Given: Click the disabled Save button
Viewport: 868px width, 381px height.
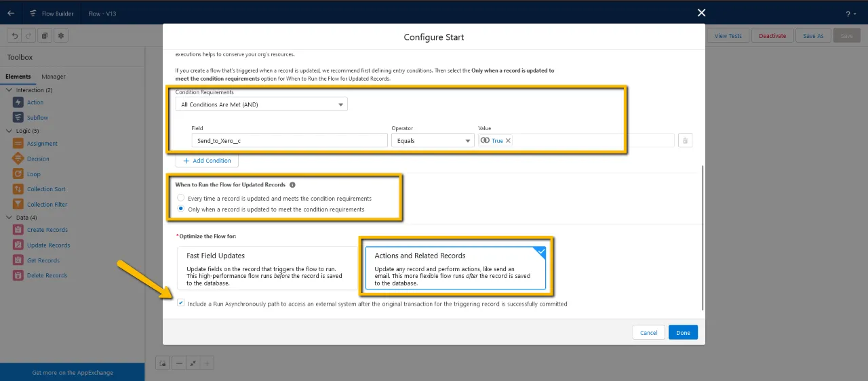Looking at the screenshot, I should 847,36.
